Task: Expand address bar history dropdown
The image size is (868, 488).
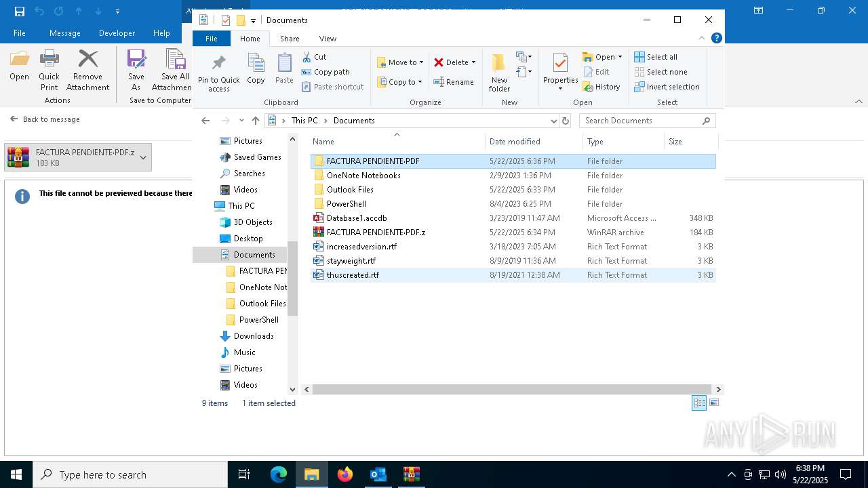Action: click(x=554, y=121)
